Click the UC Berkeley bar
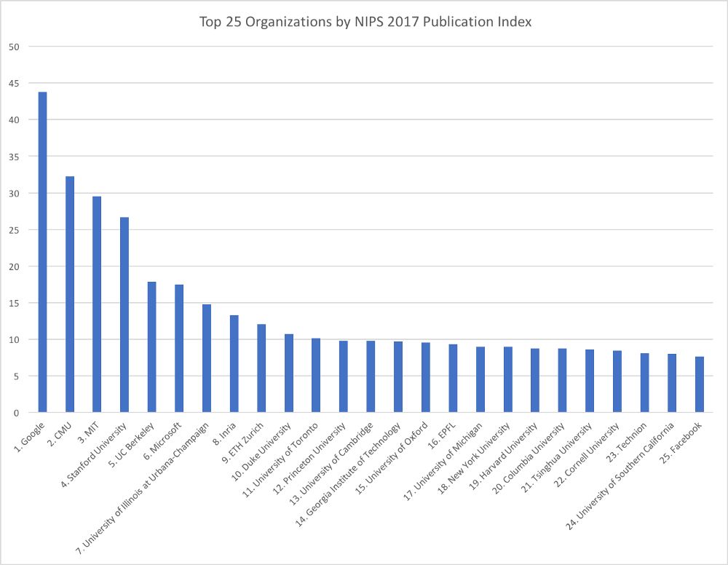Image resolution: width=728 pixels, height=565 pixels. [152, 347]
